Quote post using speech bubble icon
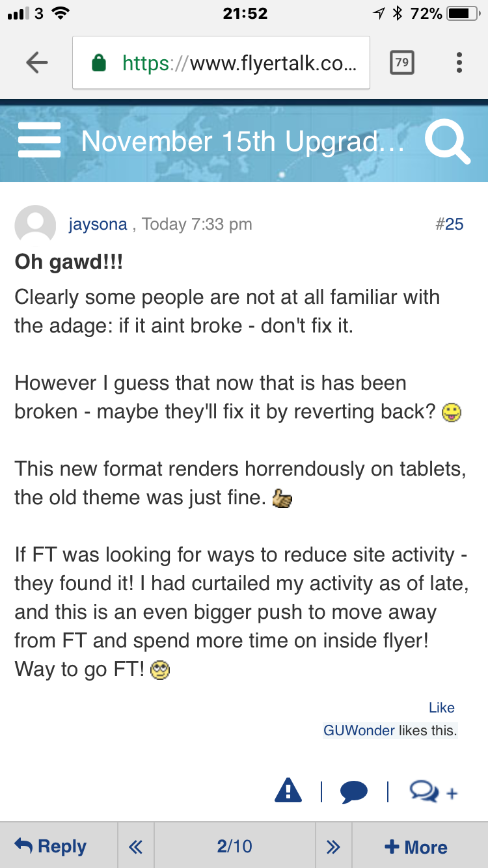Image resolution: width=488 pixels, height=868 pixels. tap(354, 792)
